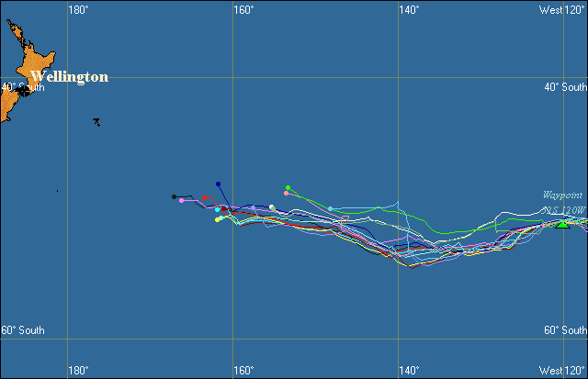Click the yellow yacht position dot
The width and height of the screenshot is (588, 379).
point(217,219)
